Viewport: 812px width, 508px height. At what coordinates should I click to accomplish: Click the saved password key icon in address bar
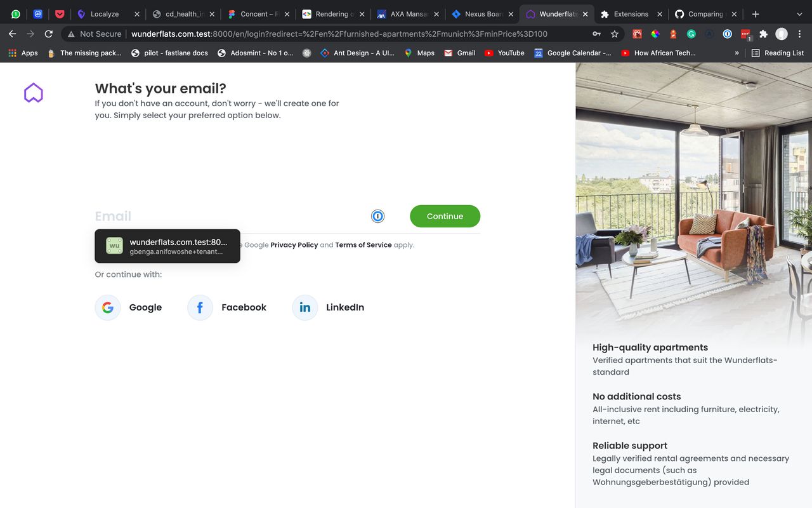(x=597, y=34)
